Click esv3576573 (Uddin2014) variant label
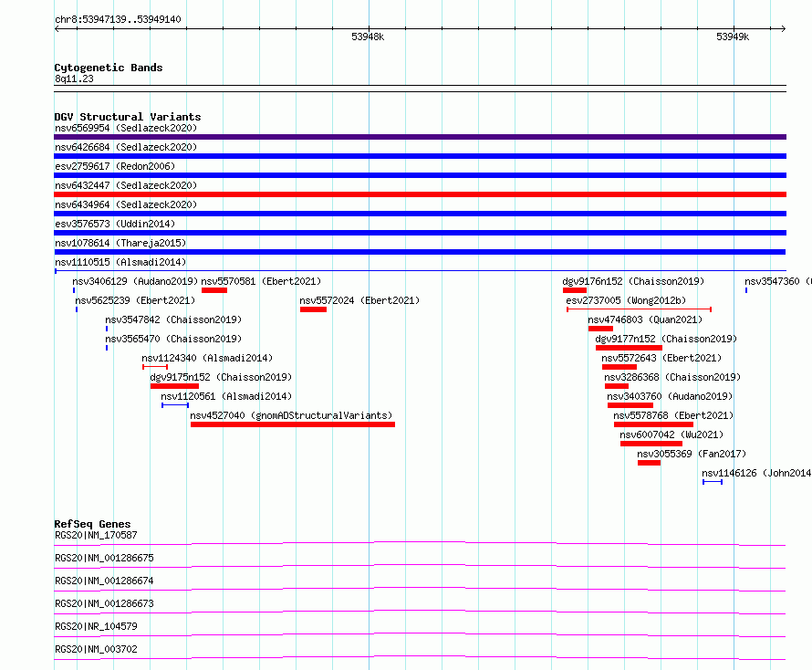 coord(115,224)
